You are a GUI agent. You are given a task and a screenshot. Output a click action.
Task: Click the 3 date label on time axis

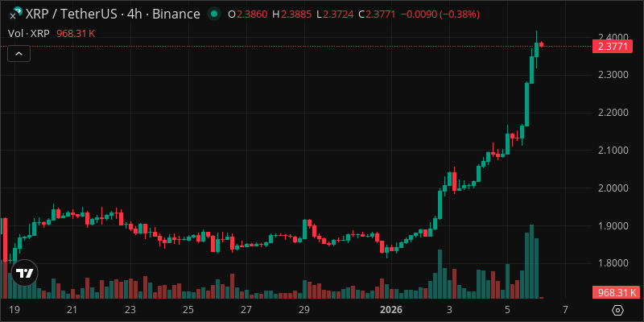tap(449, 309)
